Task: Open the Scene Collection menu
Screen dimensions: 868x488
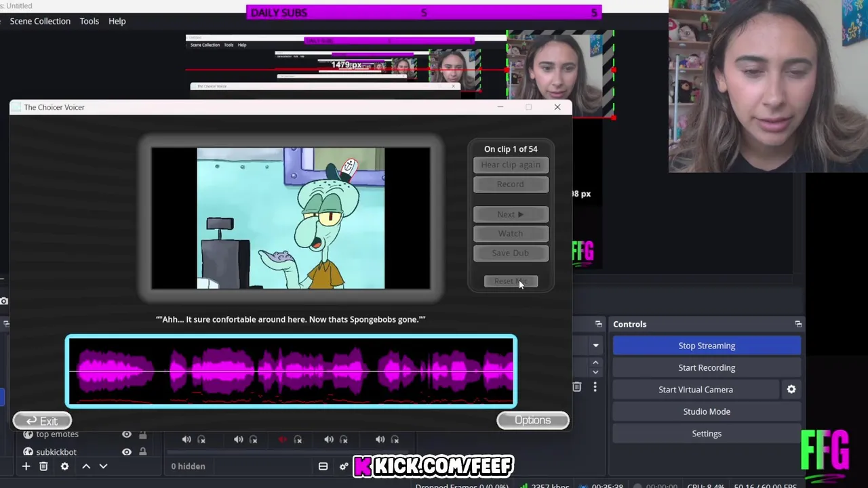Action: click(40, 21)
